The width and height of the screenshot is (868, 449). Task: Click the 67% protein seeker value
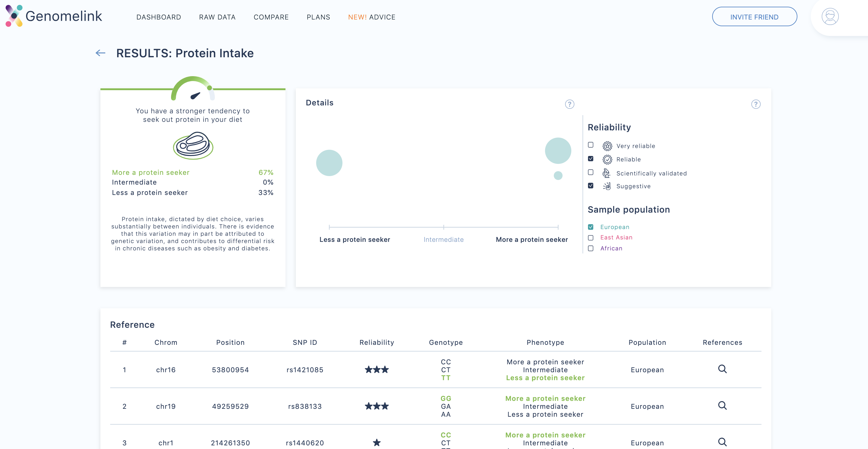(x=266, y=172)
